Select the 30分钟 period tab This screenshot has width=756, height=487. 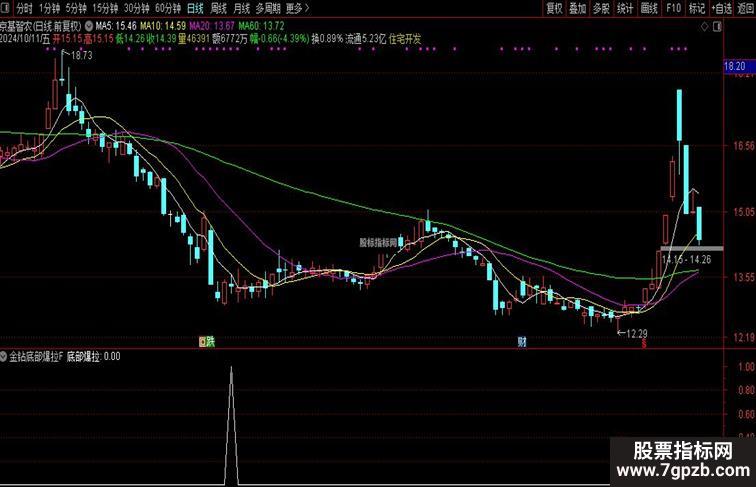click(136, 8)
